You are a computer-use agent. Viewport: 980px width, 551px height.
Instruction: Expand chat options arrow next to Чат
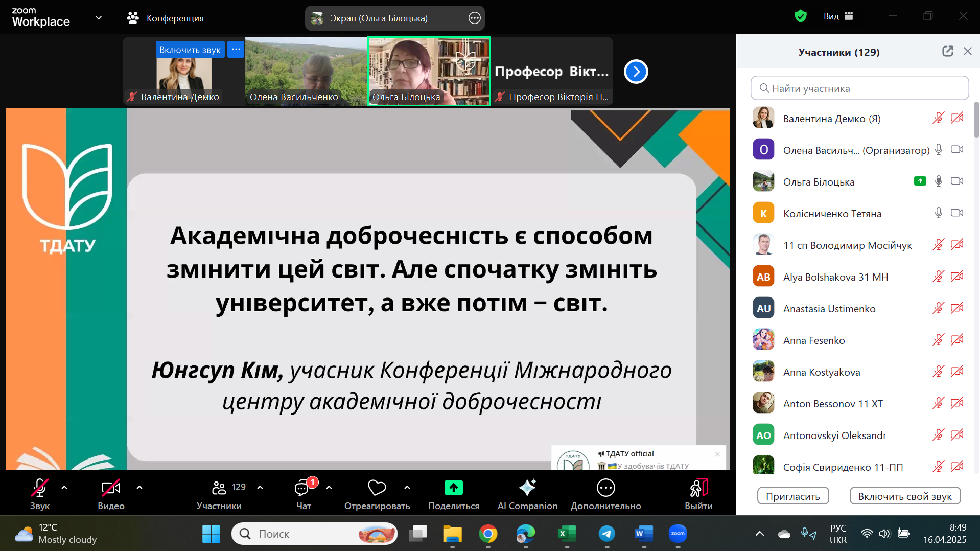pyautogui.click(x=329, y=488)
